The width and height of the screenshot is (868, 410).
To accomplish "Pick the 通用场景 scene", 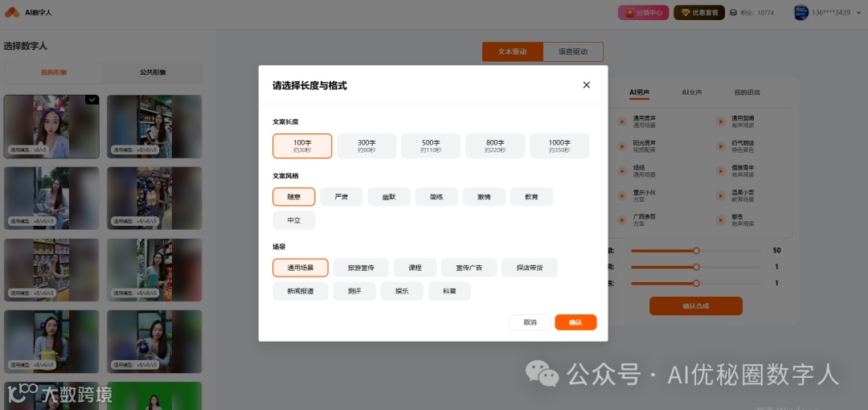I will (x=301, y=268).
